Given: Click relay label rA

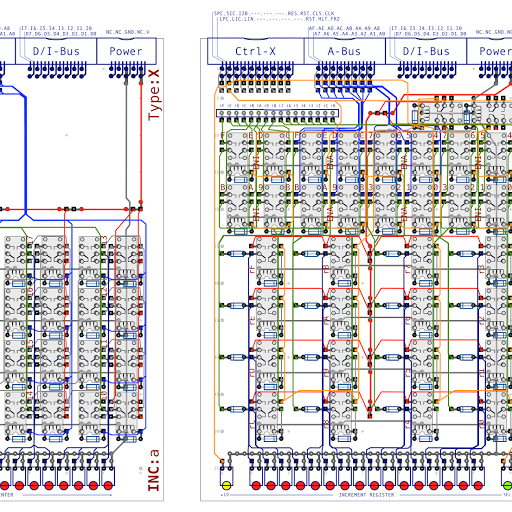Looking at the screenshot, I should tap(326, 321).
